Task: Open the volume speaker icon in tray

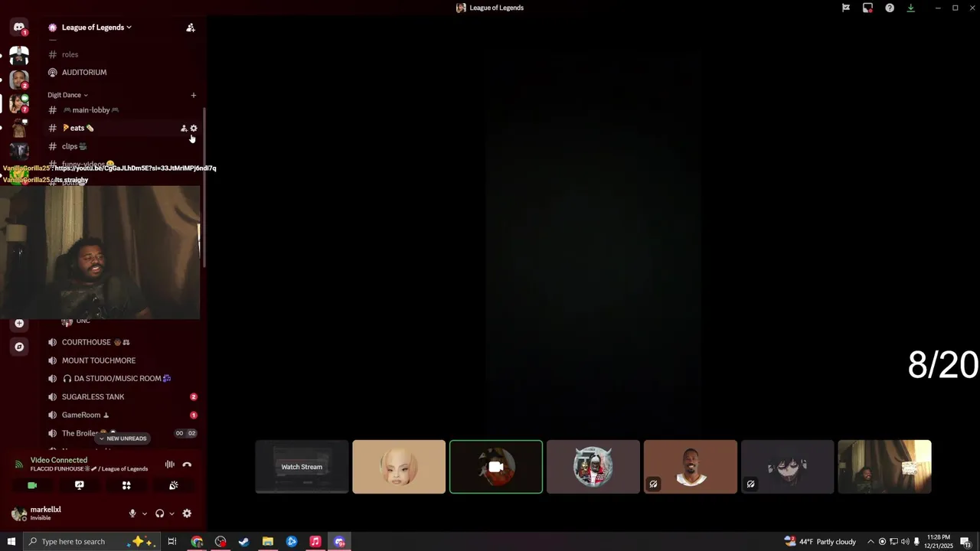Action: click(x=906, y=542)
